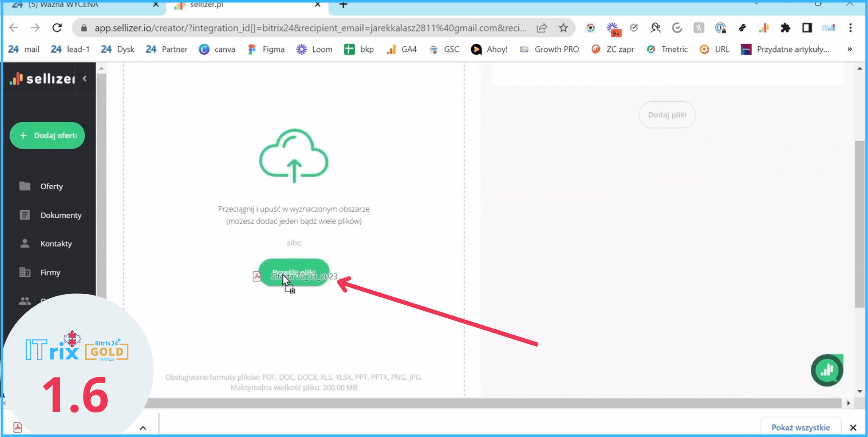Click the share page icon in address bar
This screenshot has width=868, height=437.
tap(542, 28)
